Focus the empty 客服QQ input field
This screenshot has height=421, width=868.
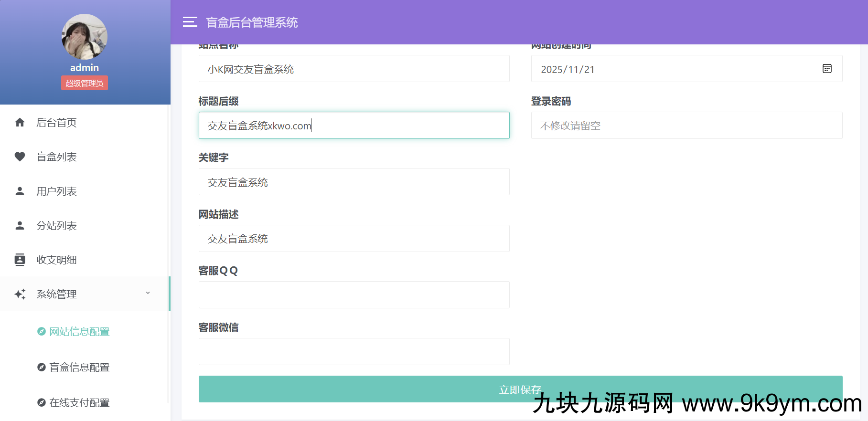[x=354, y=295]
